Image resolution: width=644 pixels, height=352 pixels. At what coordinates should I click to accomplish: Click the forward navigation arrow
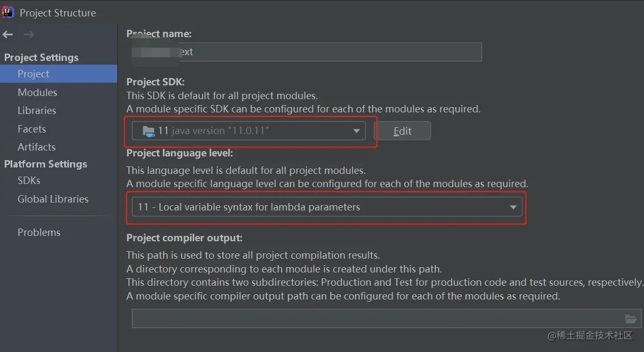(x=29, y=35)
